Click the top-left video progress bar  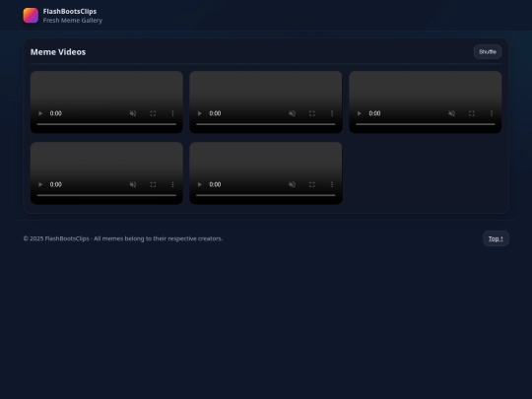(106, 124)
